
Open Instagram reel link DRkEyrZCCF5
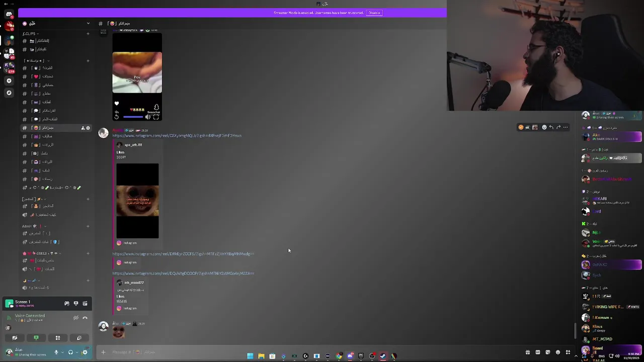pos(183,254)
